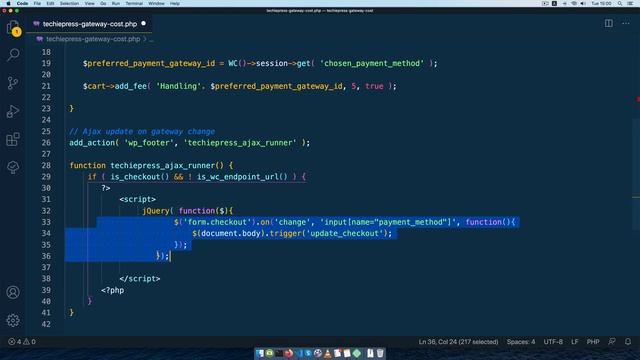
Task: Open the Explorer view in activity bar
Action: click(13, 28)
